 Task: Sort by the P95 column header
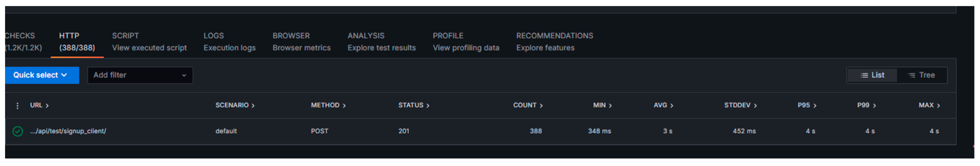806,105
